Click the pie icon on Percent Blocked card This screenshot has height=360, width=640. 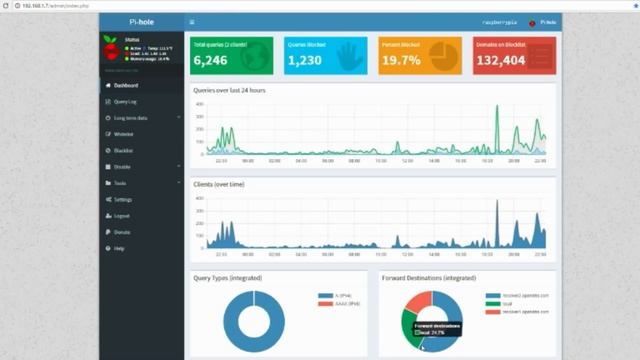click(444, 57)
